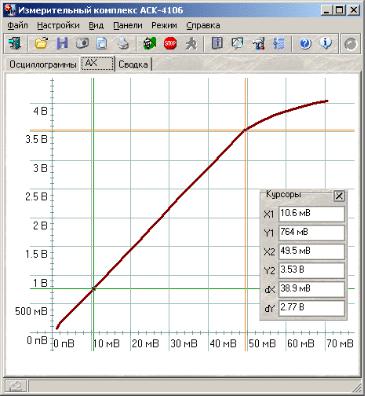Click the X1 field showing 10.6 мВ

point(311,214)
